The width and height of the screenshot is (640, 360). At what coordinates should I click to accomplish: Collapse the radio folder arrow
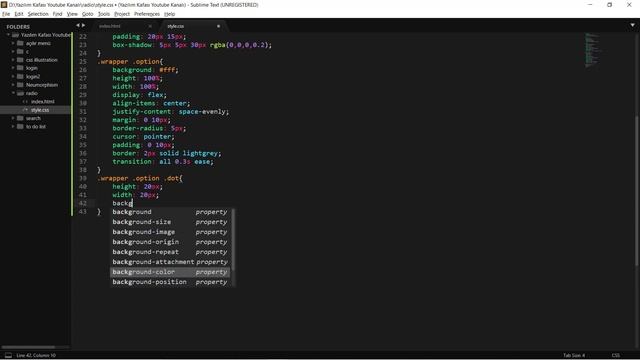(x=13, y=93)
